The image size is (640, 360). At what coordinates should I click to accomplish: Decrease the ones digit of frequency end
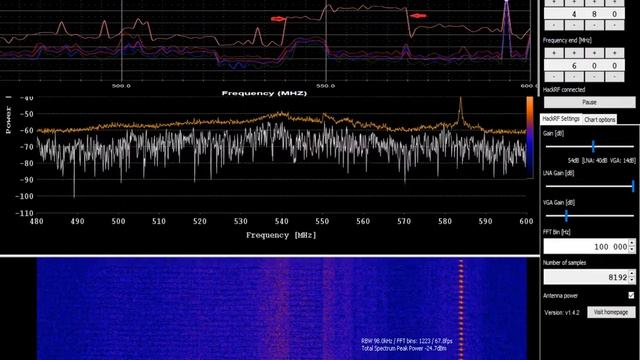[x=614, y=77]
